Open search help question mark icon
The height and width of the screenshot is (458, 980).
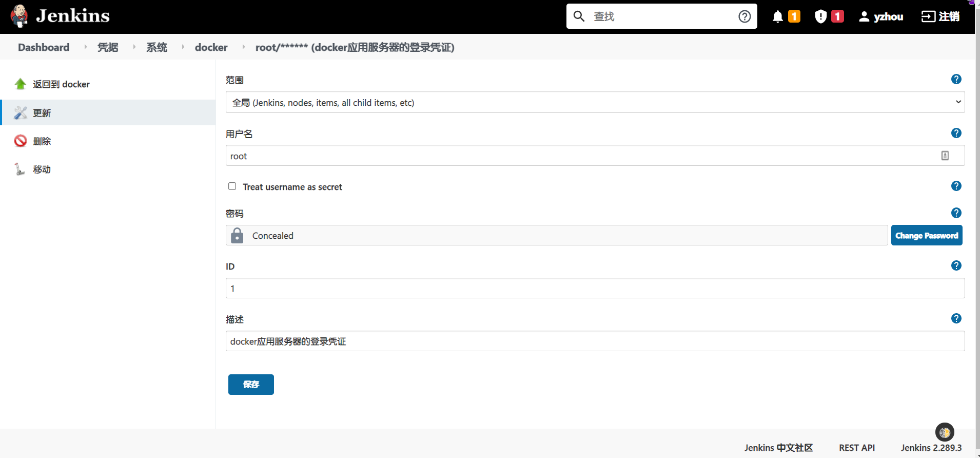pyautogui.click(x=744, y=16)
